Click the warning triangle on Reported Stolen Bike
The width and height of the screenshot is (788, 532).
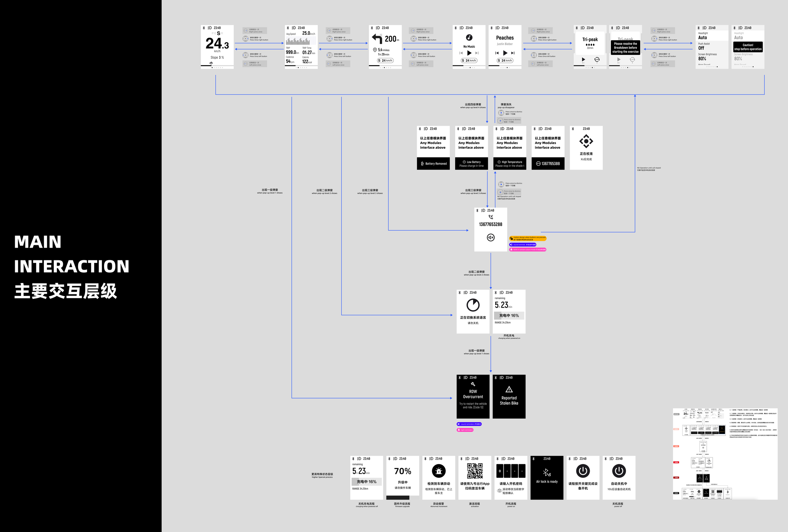[x=509, y=389]
